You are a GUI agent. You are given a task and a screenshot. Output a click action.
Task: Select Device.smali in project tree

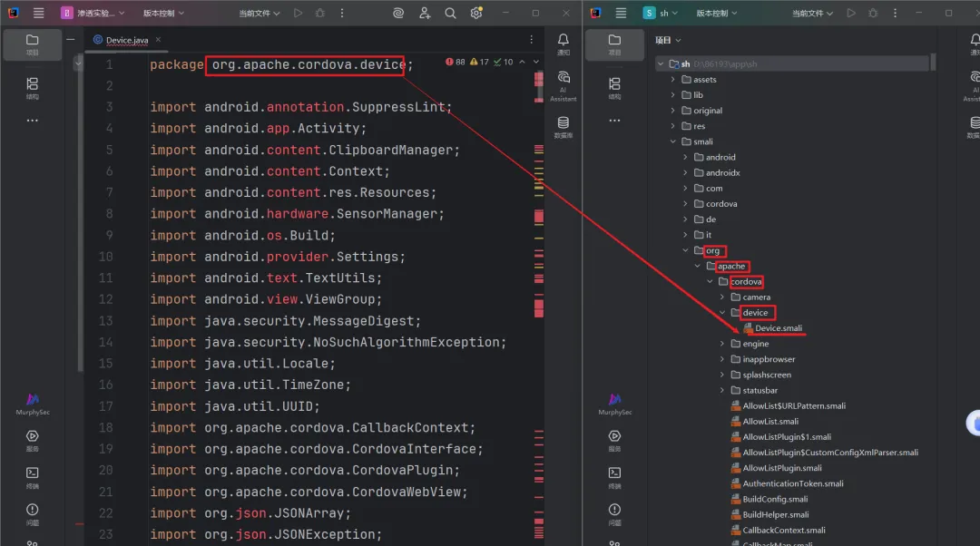coord(772,328)
